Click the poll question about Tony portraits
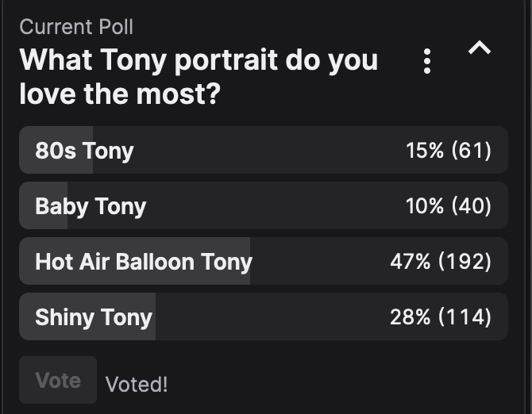532x414 pixels. pyautogui.click(x=199, y=77)
